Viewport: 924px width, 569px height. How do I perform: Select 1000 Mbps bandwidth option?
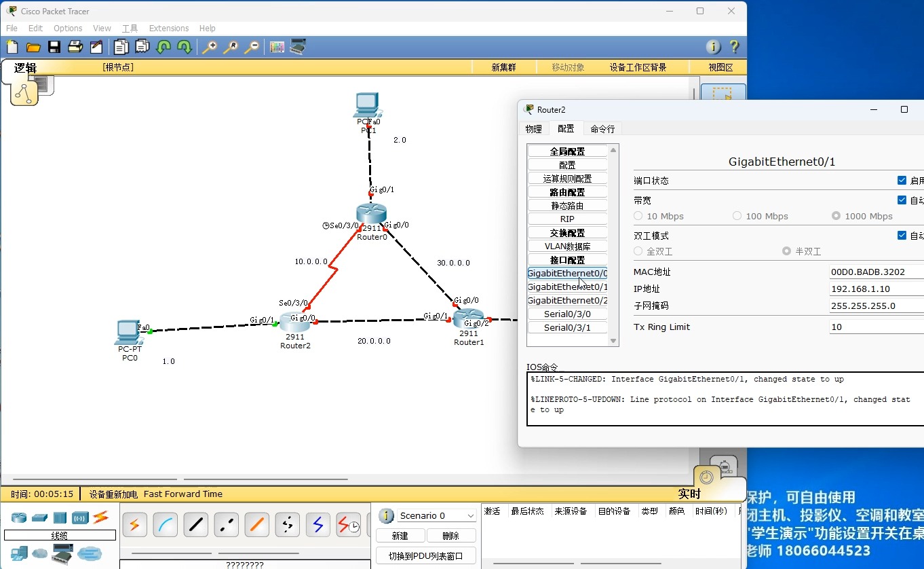point(836,216)
